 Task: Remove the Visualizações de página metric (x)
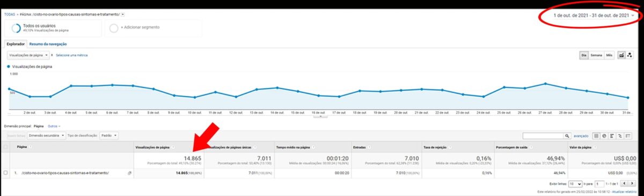pos(52,55)
